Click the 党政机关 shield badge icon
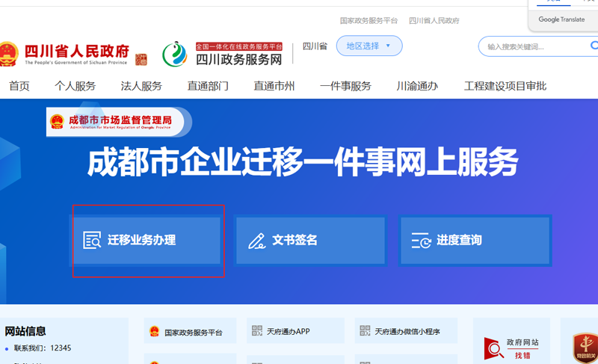This screenshot has height=364, width=598. [585, 348]
